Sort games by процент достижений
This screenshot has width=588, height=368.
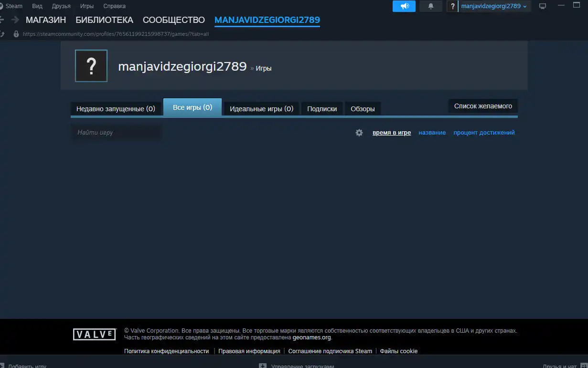pos(484,133)
